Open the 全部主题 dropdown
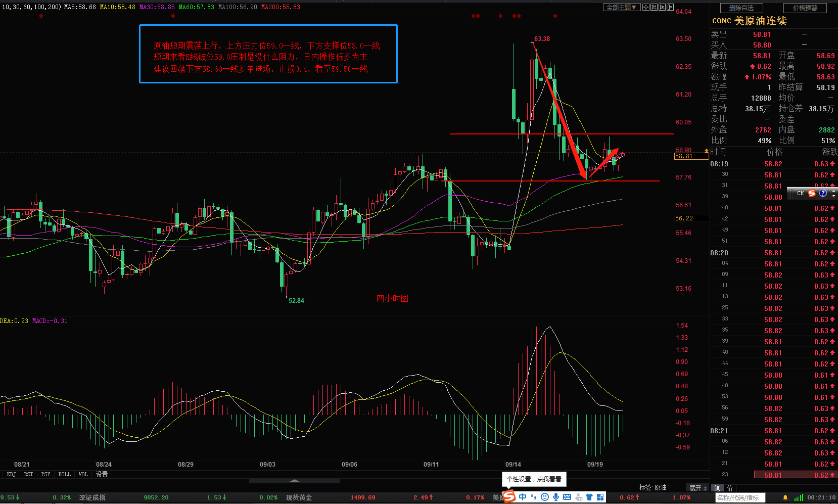 622,7
